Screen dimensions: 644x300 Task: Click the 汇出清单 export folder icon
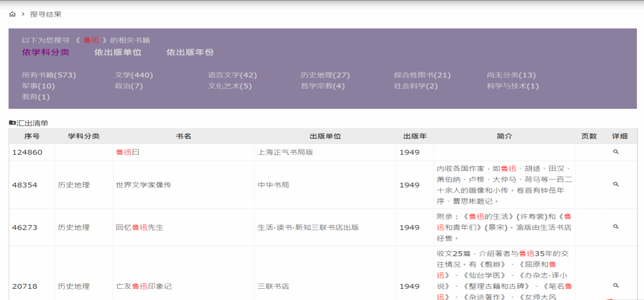13,123
